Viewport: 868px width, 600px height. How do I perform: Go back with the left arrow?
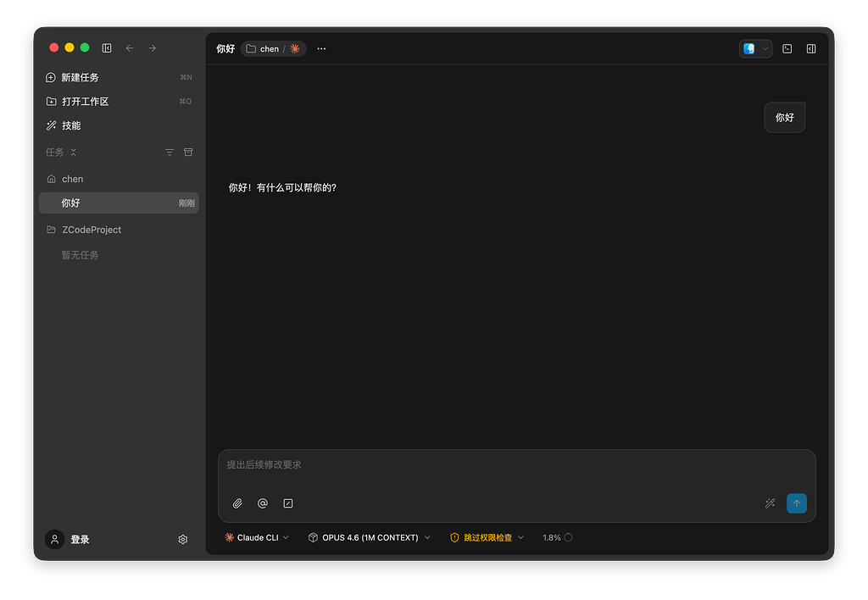[130, 48]
